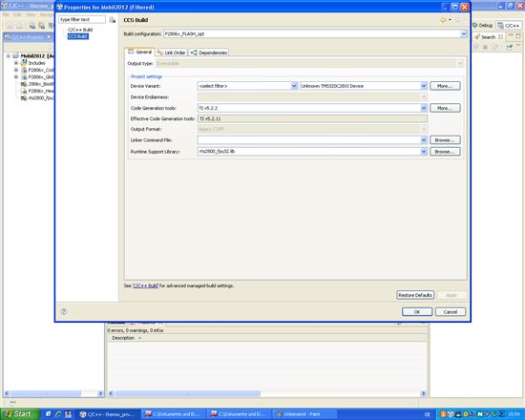
Task: Click the type filter text input field
Action: click(x=82, y=19)
